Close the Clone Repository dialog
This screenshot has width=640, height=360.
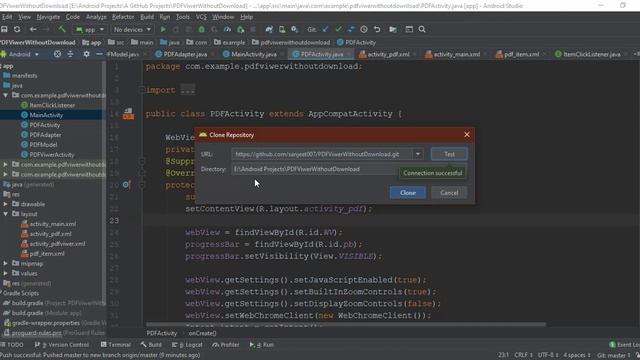pos(467,135)
